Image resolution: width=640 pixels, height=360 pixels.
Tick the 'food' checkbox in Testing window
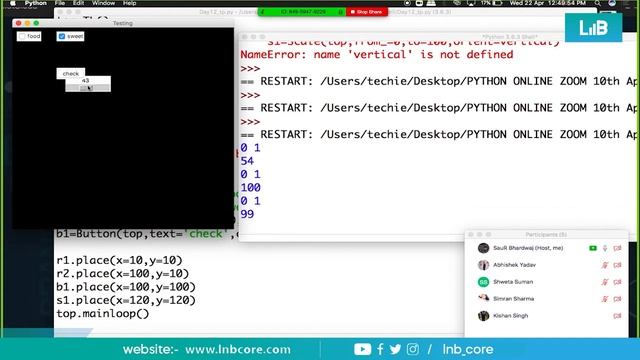tap(22, 36)
